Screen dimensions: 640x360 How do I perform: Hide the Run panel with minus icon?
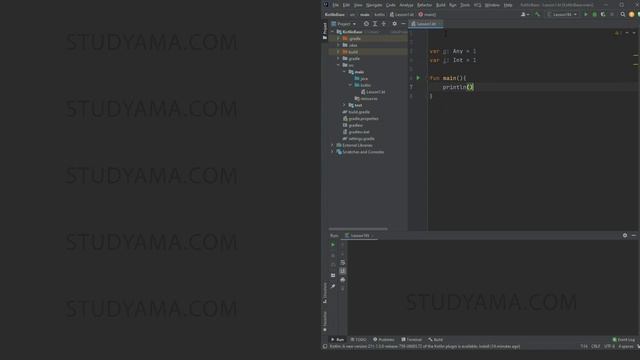point(633,236)
